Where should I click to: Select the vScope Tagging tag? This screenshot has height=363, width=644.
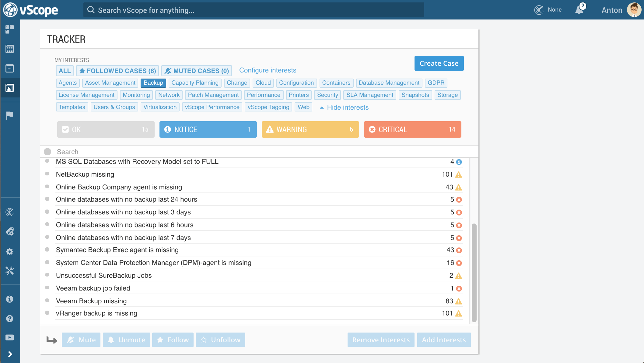point(268,107)
